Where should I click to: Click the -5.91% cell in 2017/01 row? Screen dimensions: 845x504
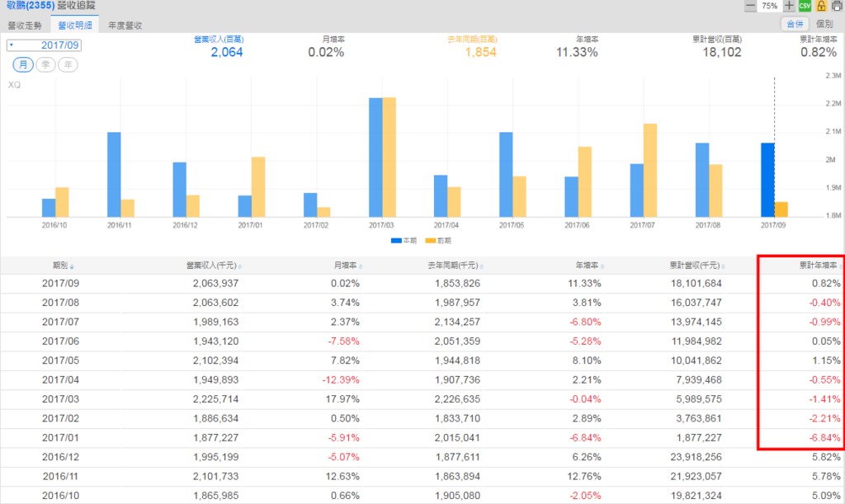click(x=343, y=438)
